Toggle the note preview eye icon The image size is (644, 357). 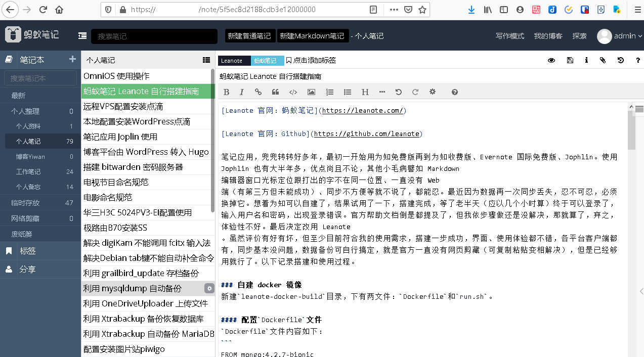click(x=551, y=60)
